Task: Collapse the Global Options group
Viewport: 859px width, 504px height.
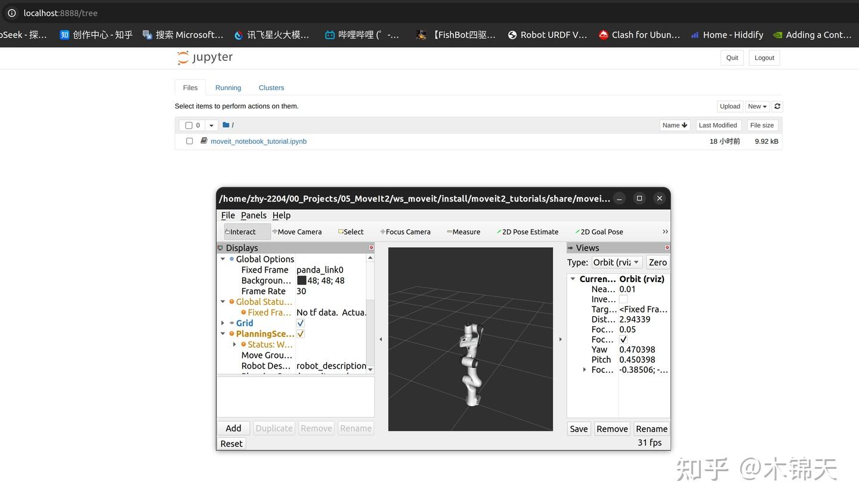Action: (223, 259)
